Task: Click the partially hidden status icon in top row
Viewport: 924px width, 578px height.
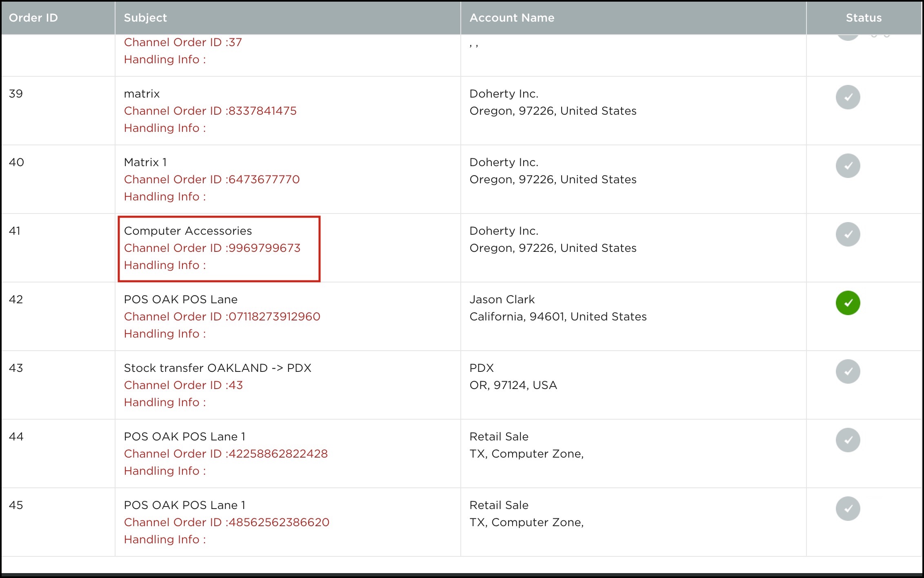Action: pos(848,38)
